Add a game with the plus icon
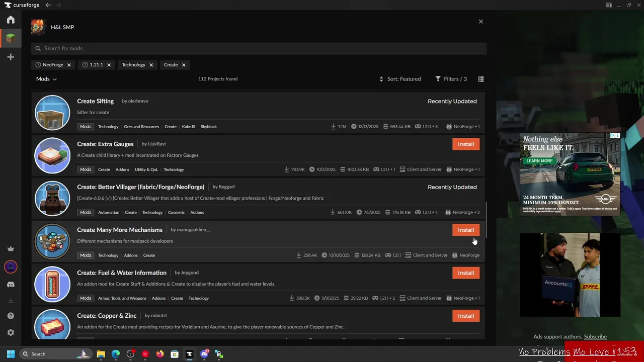644x362 pixels. coord(11,57)
